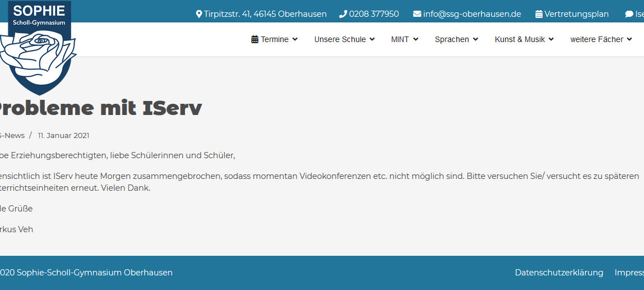The height and width of the screenshot is (290, 644).
Task: Click the calendar icon beside Termine menu
Action: pyautogui.click(x=254, y=39)
